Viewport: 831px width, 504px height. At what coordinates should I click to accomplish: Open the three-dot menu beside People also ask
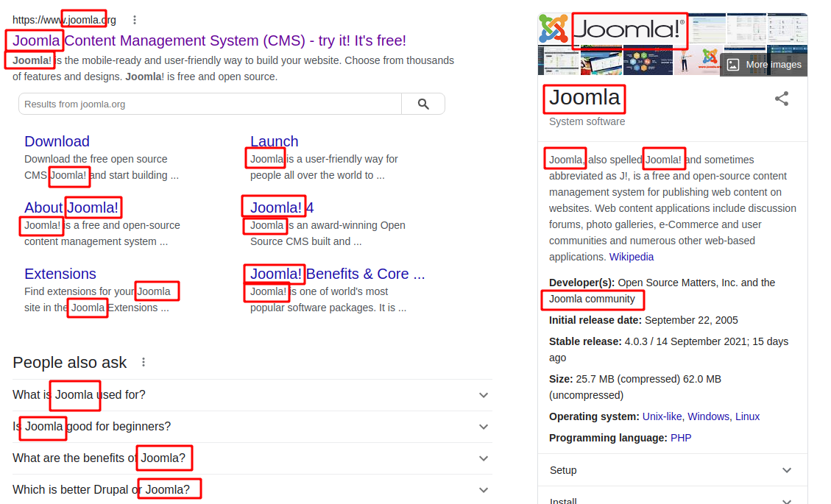click(144, 363)
